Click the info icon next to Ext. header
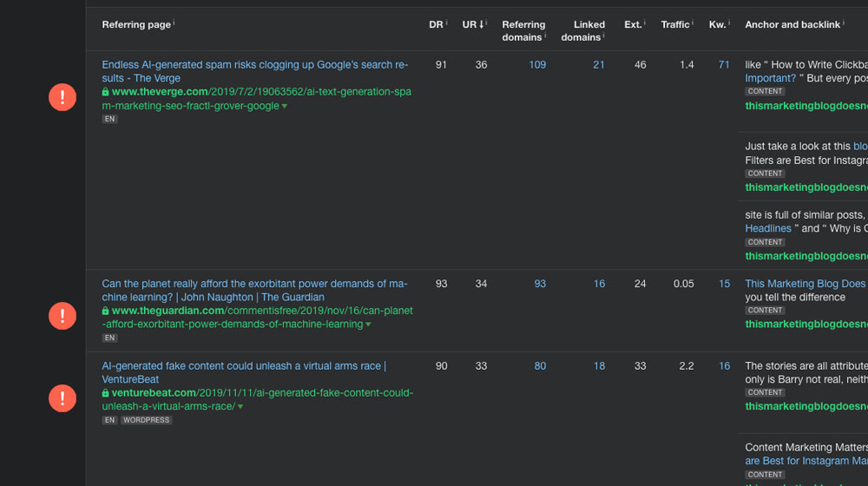This screenshot has width=868, height=486. (x=645, y=23)
